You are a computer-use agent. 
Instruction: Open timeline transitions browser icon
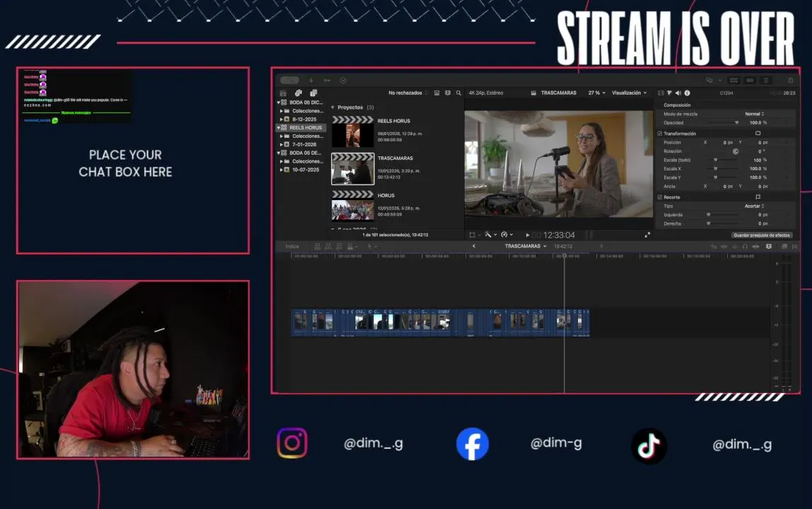click(x=795, y=247)
